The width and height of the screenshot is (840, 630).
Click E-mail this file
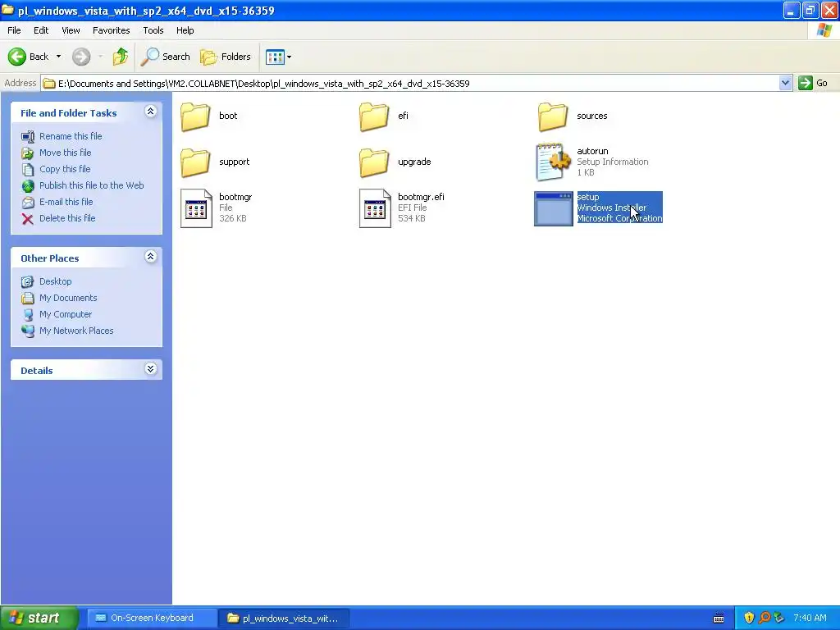(66, 202)
